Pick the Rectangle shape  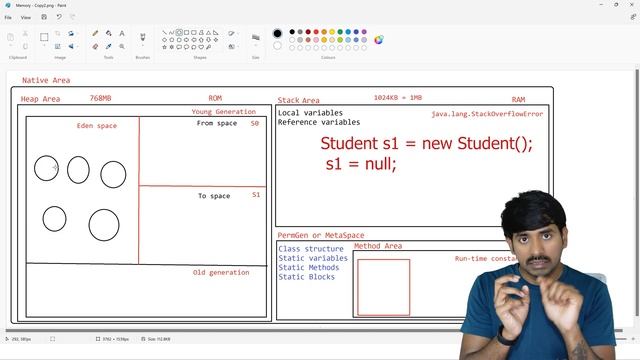pos(187,32)
